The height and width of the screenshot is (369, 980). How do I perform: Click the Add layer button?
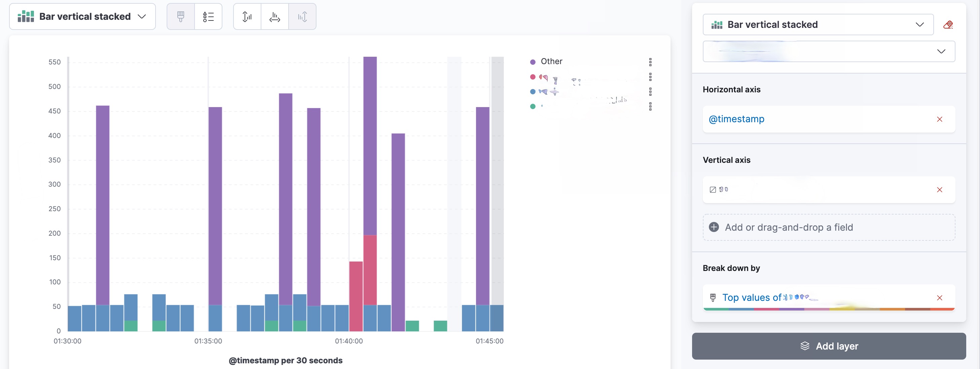click(828, 346)
